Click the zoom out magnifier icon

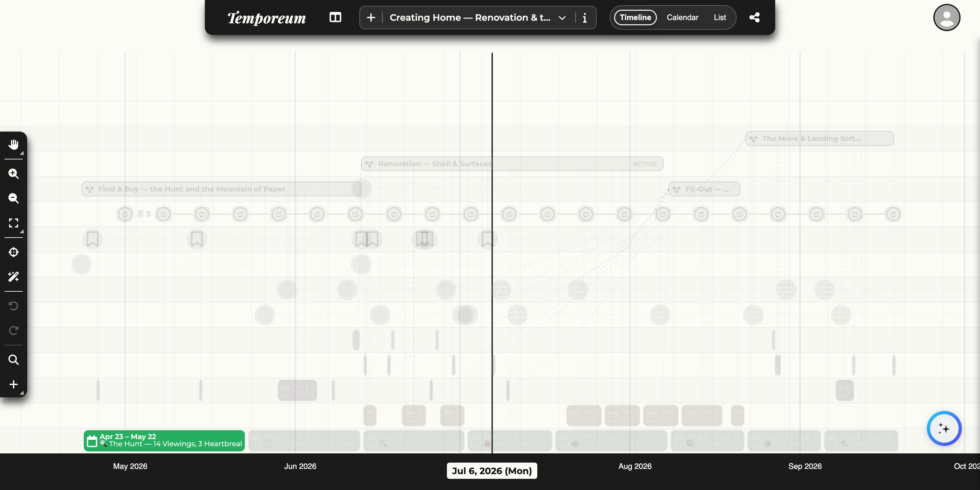click(x=14, y=198)
